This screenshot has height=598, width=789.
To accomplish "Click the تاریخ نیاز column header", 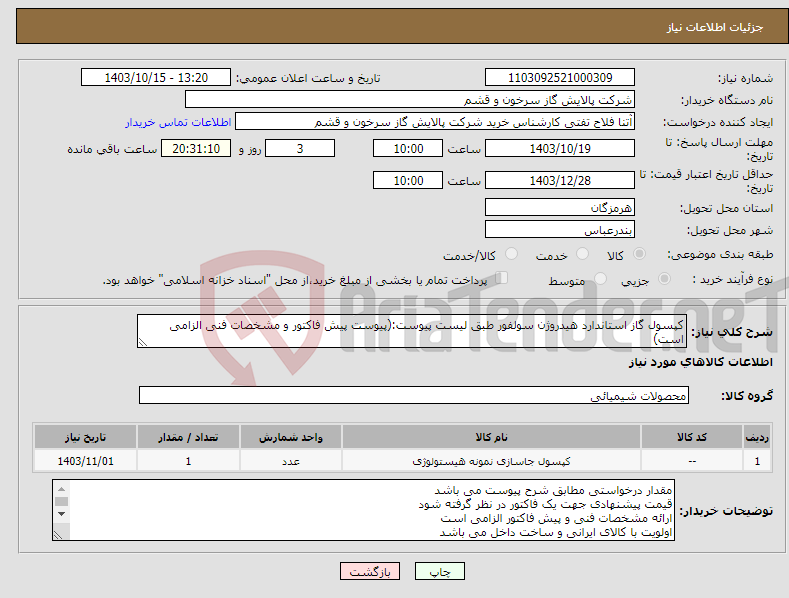I will coord(86,437).
